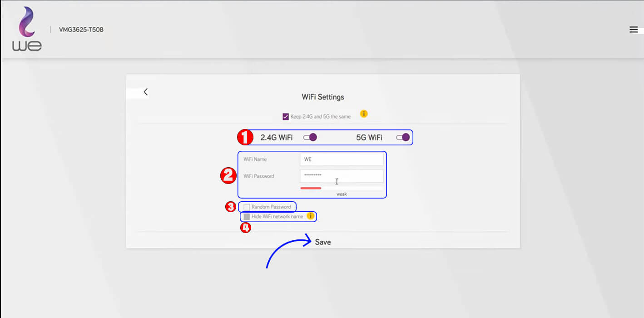Check the Hide WiFi network name box
644x318 pixels.
[x=247, y=217]
